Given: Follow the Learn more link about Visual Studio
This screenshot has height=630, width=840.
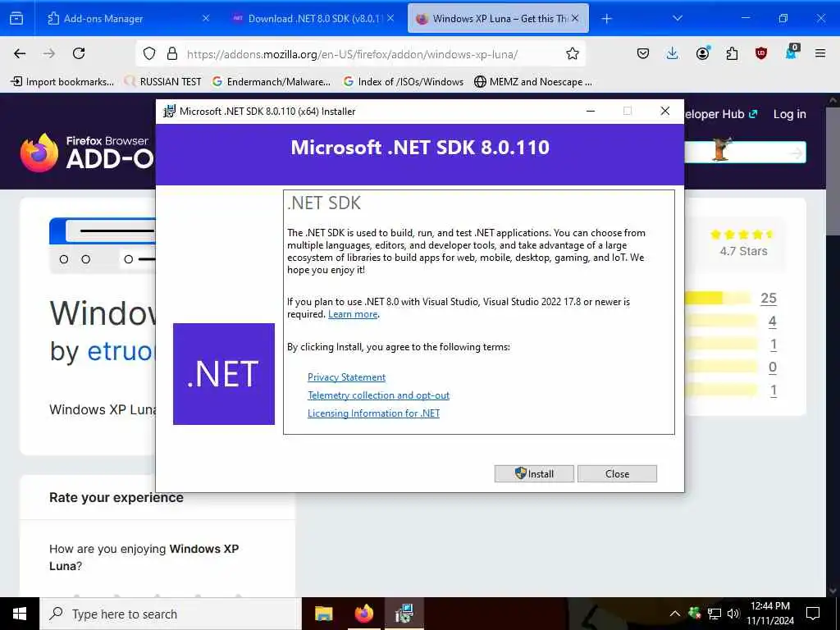Looking at the screenshot, I should [353, 314].
